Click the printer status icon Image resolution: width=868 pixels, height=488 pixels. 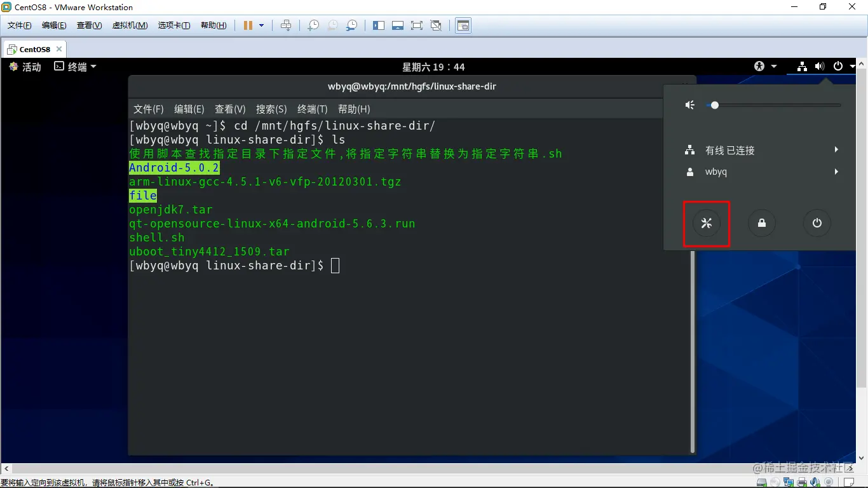point(802,482)
